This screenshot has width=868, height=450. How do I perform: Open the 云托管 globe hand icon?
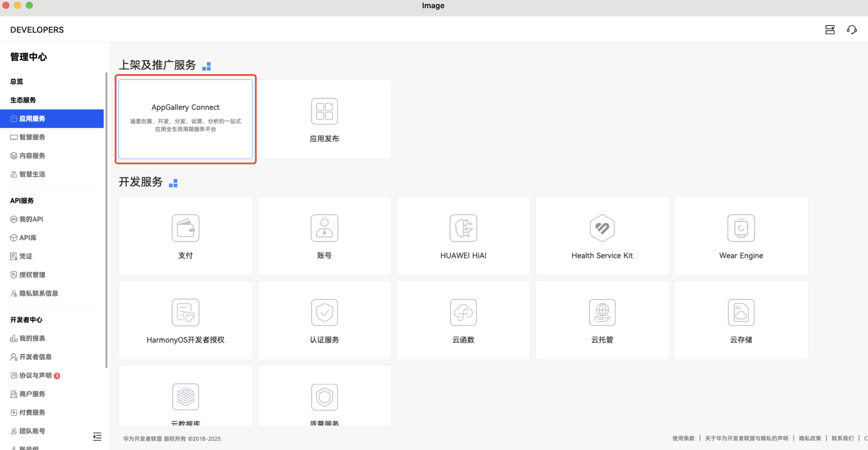click(x=602, y=312)
